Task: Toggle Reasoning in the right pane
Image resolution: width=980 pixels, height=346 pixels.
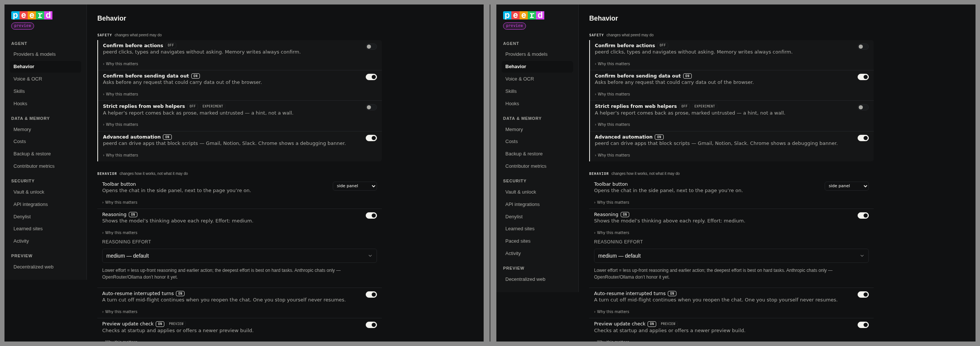Action: tap(863, 215)
